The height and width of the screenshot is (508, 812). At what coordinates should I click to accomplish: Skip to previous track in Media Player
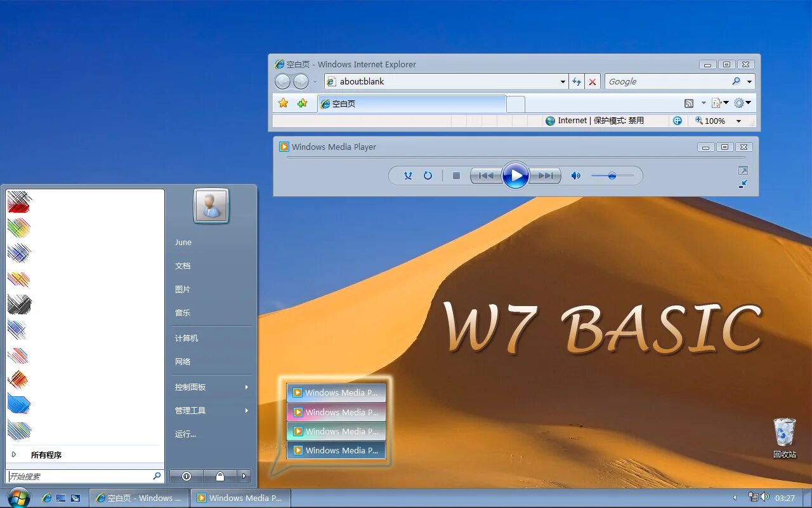486,176
